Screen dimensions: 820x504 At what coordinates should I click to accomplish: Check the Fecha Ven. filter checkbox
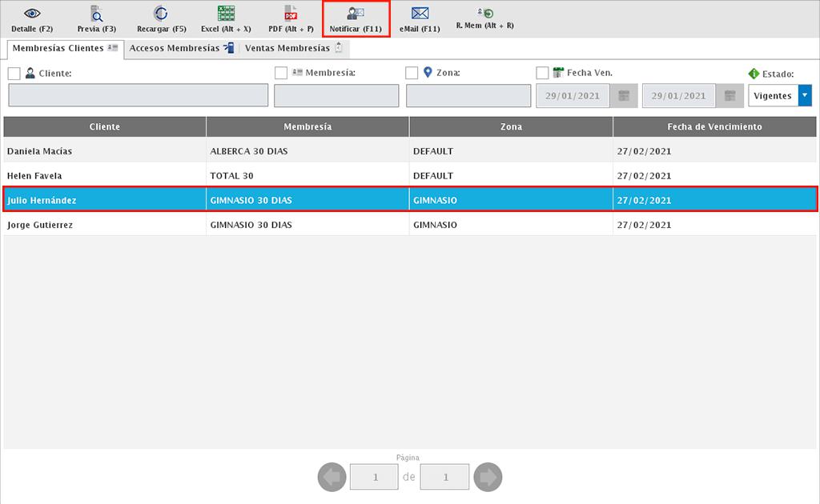click(x=542, y=74)
